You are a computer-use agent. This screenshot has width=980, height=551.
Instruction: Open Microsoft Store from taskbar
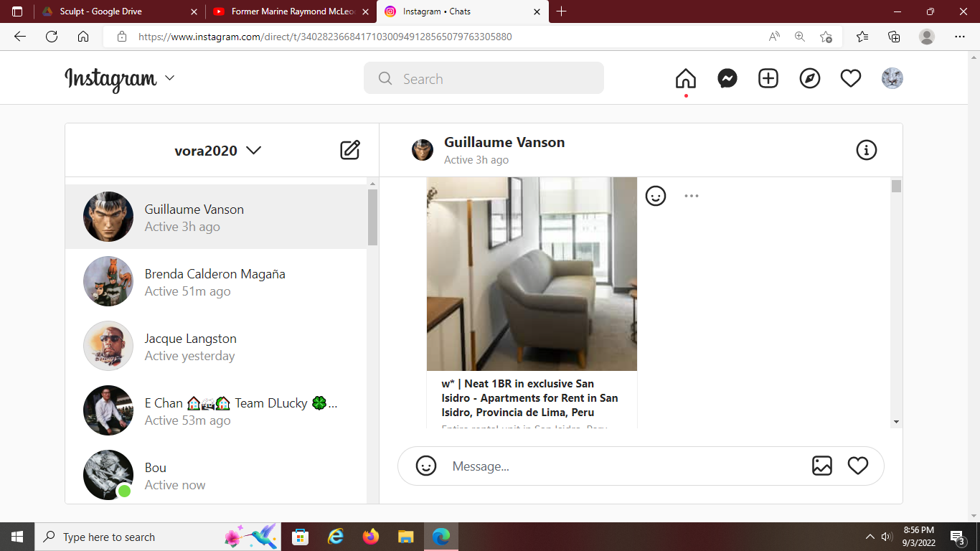(301, 537)
